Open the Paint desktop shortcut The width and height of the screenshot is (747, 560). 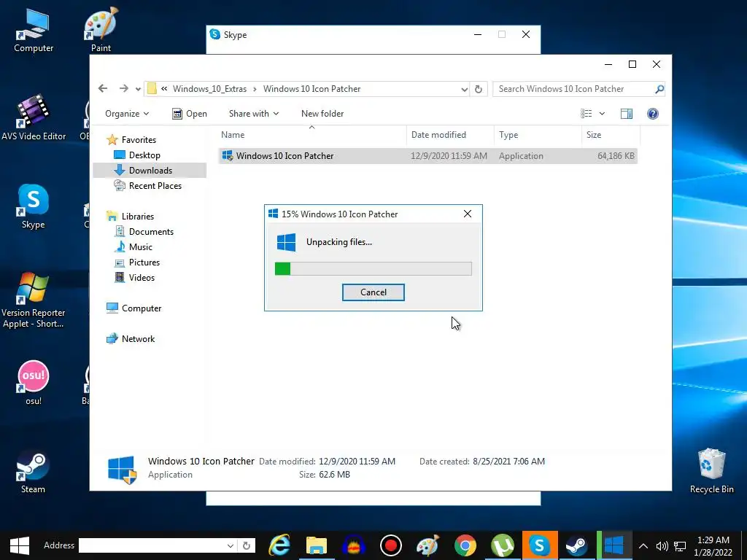point(101,29)
